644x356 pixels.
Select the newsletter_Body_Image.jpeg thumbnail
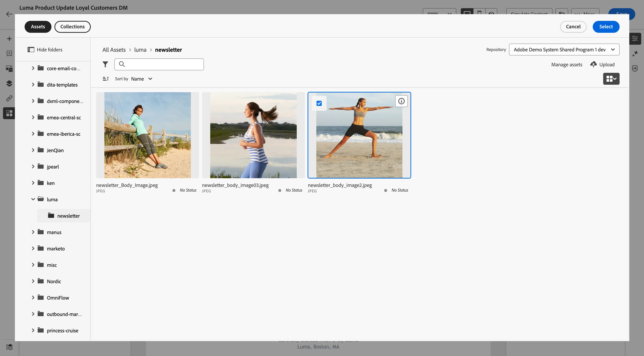(147, 135)
